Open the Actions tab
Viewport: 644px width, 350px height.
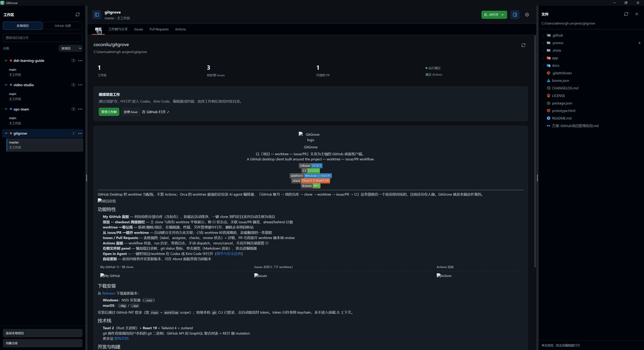(180, 29)
